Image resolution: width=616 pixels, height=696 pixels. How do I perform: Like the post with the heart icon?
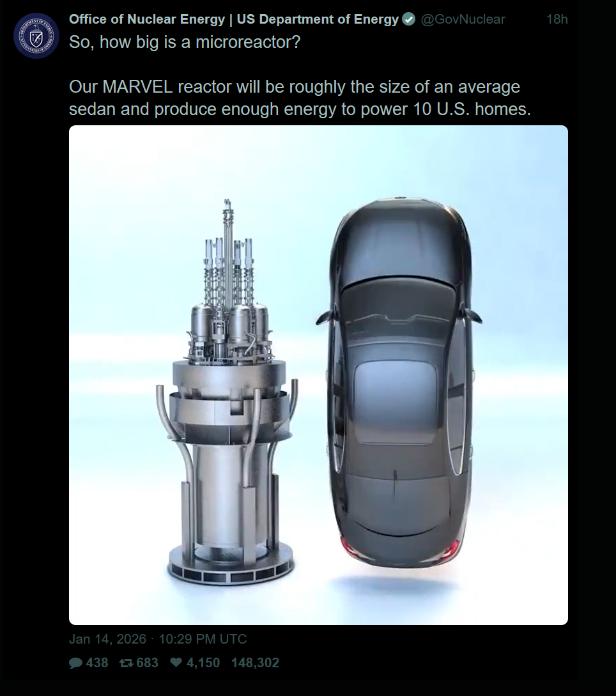[x=176, y=663]
